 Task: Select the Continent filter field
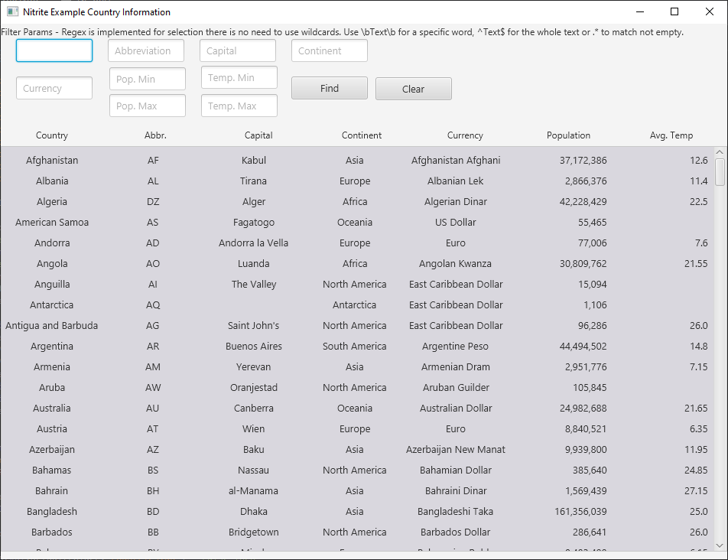point(330,51)
